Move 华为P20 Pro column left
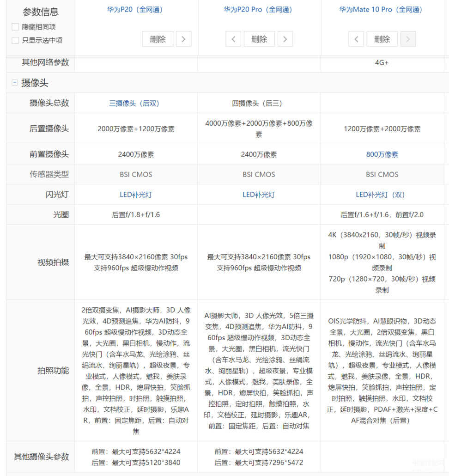Viewport: 449px width, 476px height. (233, 39)
